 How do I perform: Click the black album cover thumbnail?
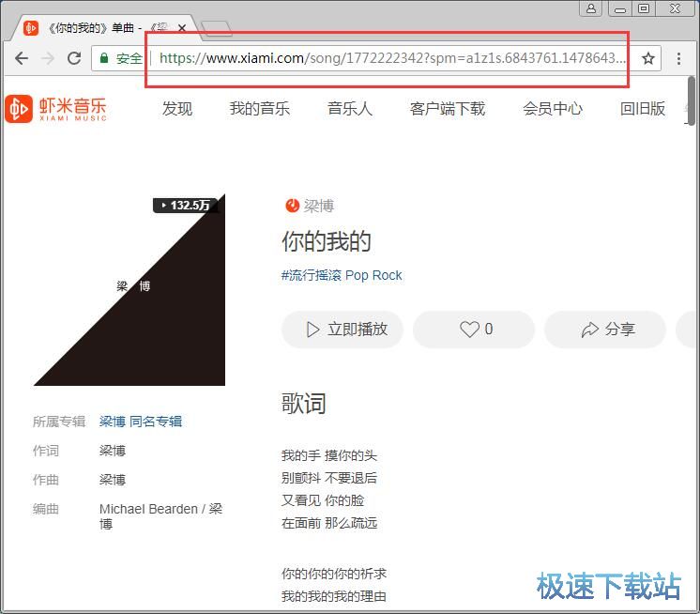click(129, 290)
